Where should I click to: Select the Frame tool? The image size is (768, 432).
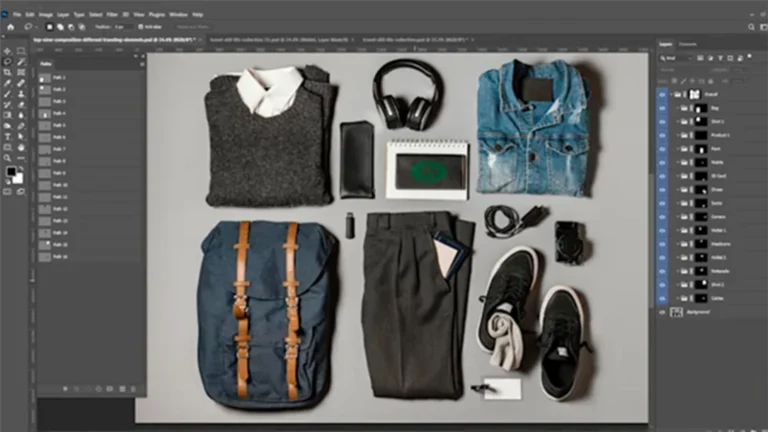[21, 72]
